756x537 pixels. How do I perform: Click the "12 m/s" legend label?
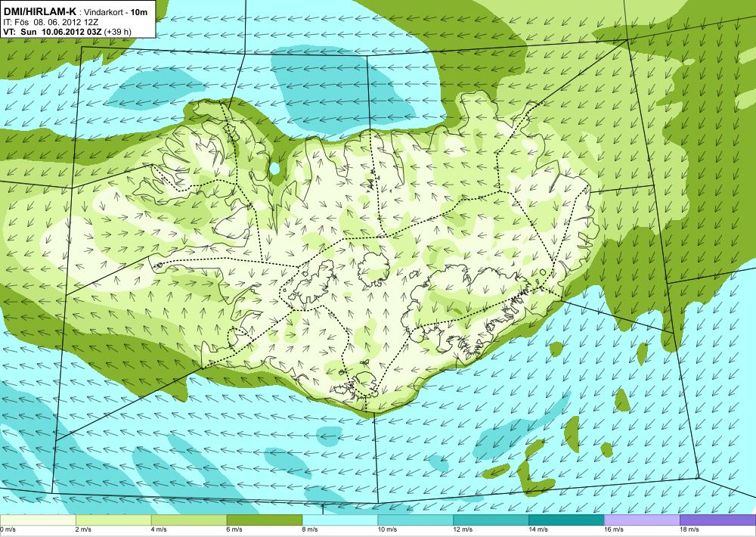(463, 529)
